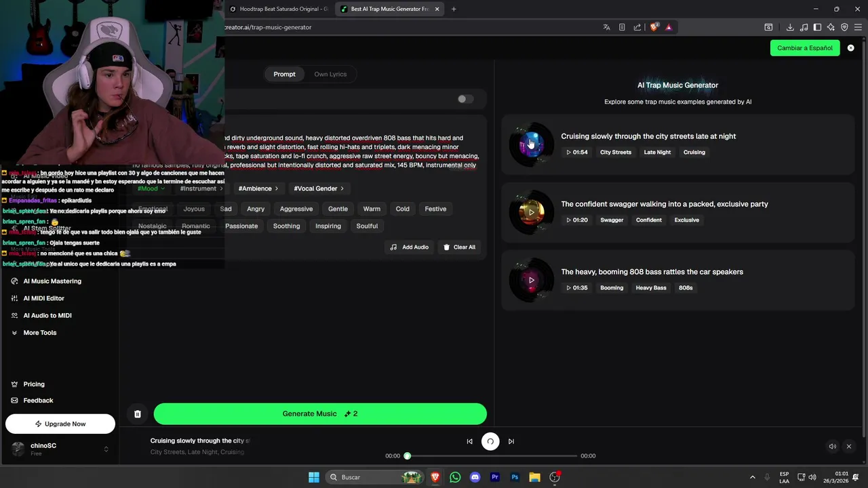Screen dimensions: 868x488
Task: Select the Soulful mood tag
Action: pos(367,226)
